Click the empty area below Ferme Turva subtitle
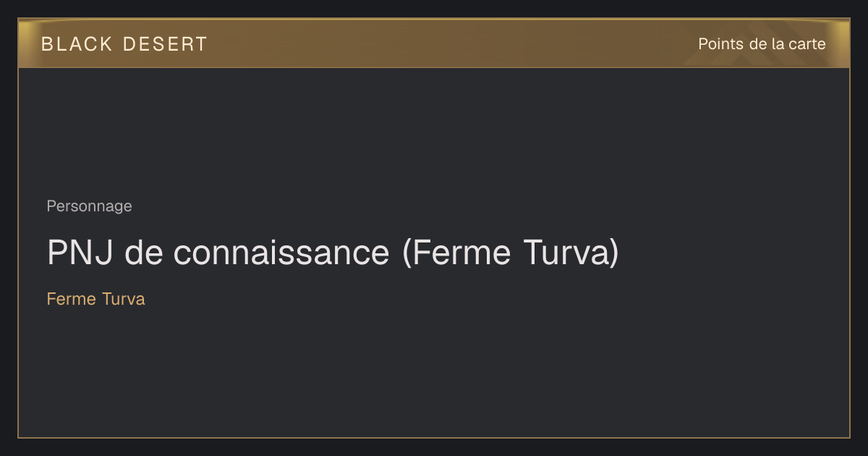 pos(434,373)
